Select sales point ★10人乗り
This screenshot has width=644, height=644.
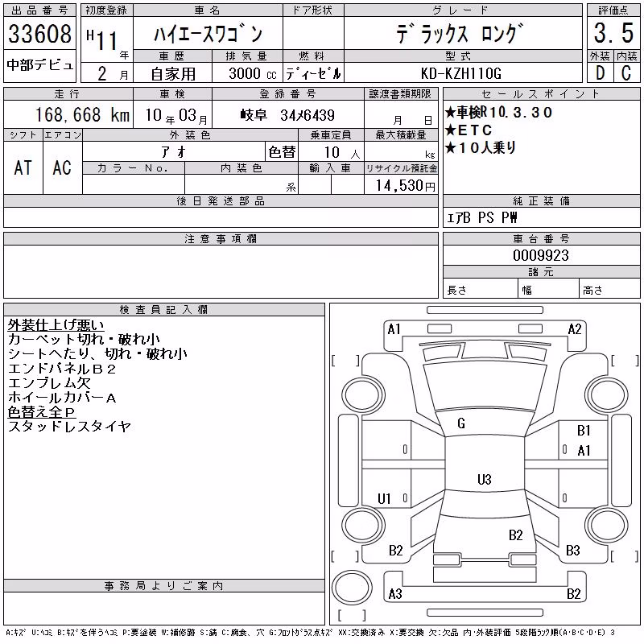click(x=481, y=148)
